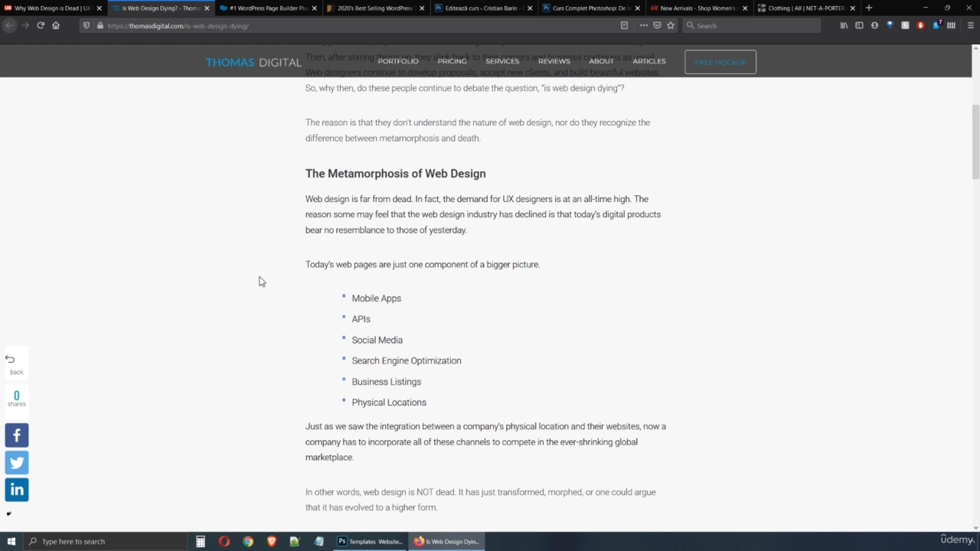Open Calculator from the taskbar
980x551 pixels.
pos(200,541)
